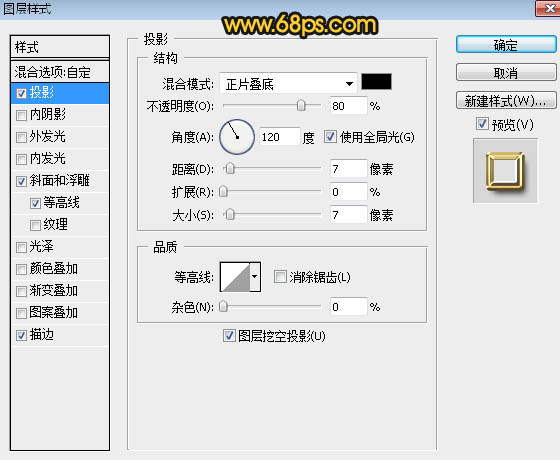This screenshot has width=560, height=460.
Task: Click the 杂色 value field
Action: coord(348,307)
